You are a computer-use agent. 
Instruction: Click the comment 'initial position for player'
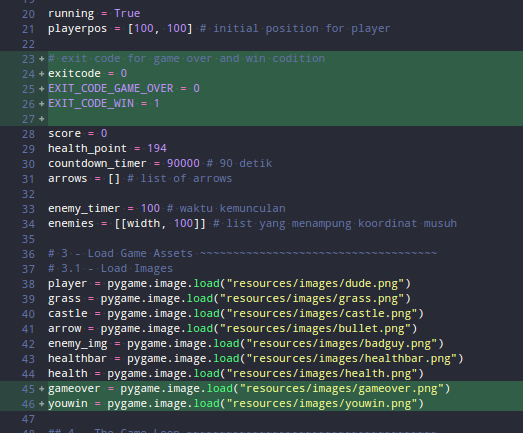302,29
